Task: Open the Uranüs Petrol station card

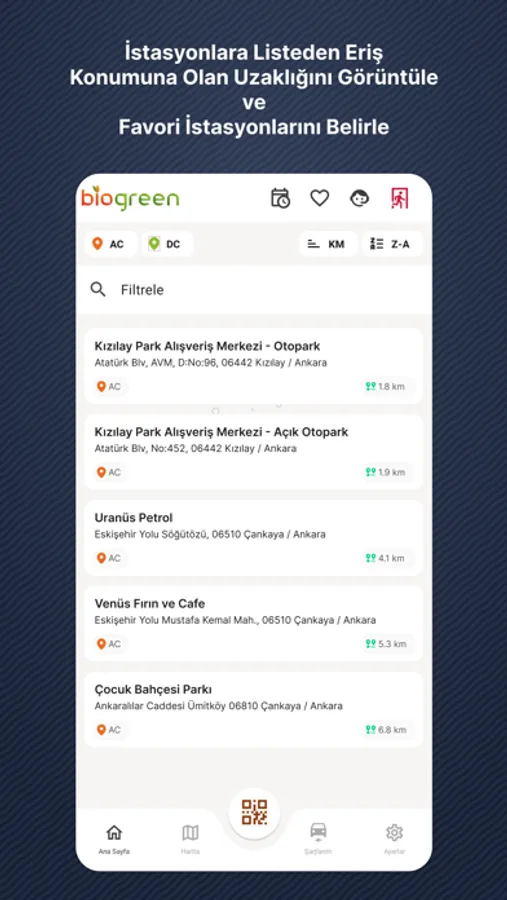Action: [254, 538]
